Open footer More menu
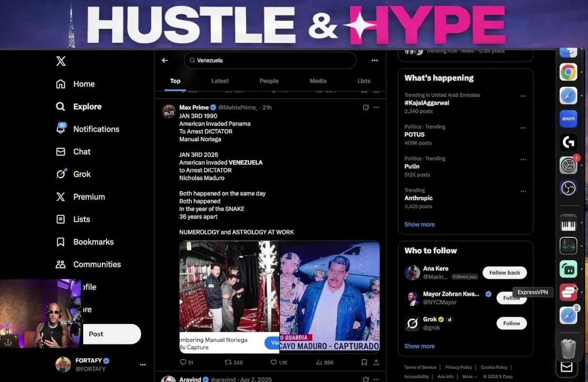Image resolution: width=588 pixels, height=382 pixels. (x=470, y=377)
